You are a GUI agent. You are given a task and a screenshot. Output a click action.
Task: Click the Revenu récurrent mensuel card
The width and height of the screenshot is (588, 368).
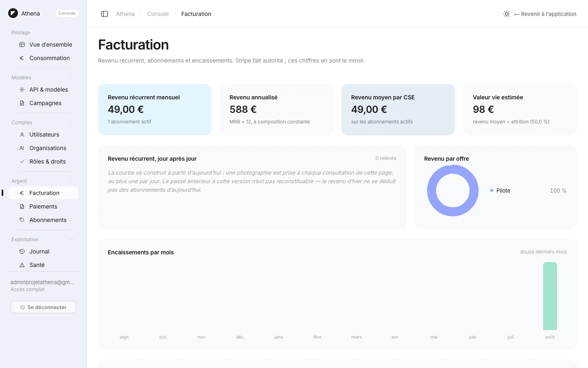click(155, 110)
